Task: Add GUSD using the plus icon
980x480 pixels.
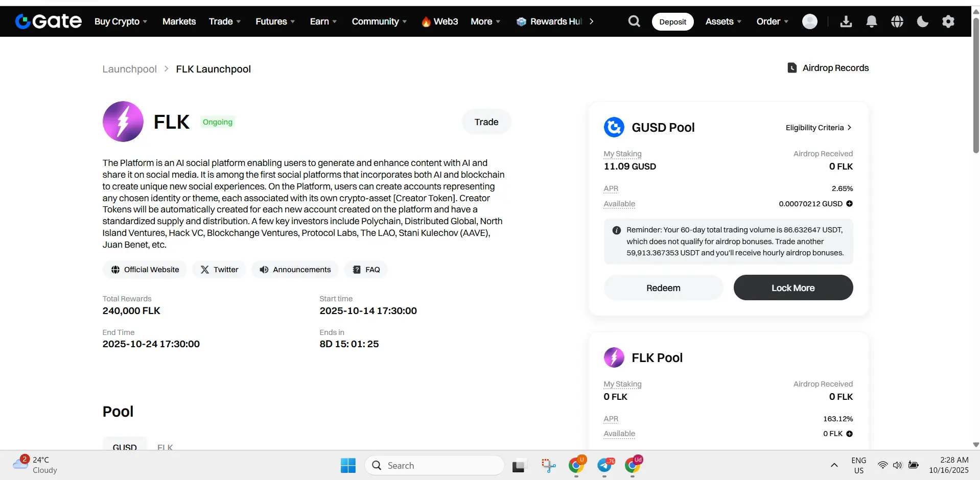Action: pyautogui.click(x=849, y=203)
